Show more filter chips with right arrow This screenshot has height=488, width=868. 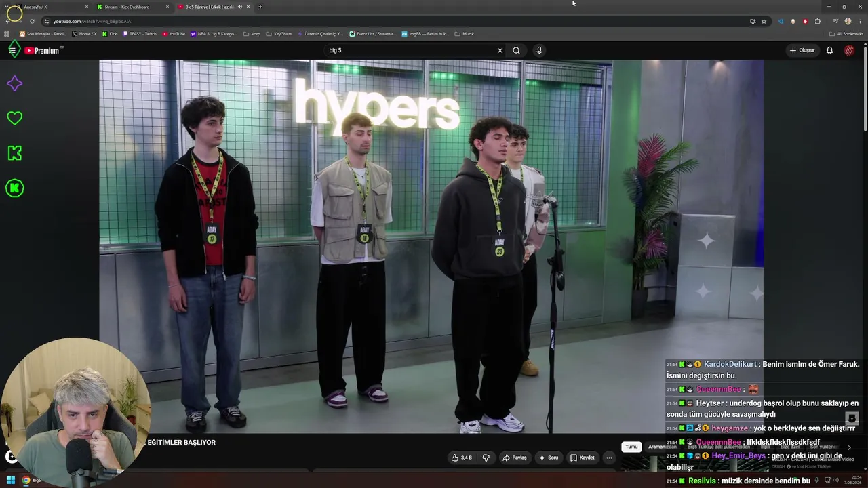[x=849, y=447]
